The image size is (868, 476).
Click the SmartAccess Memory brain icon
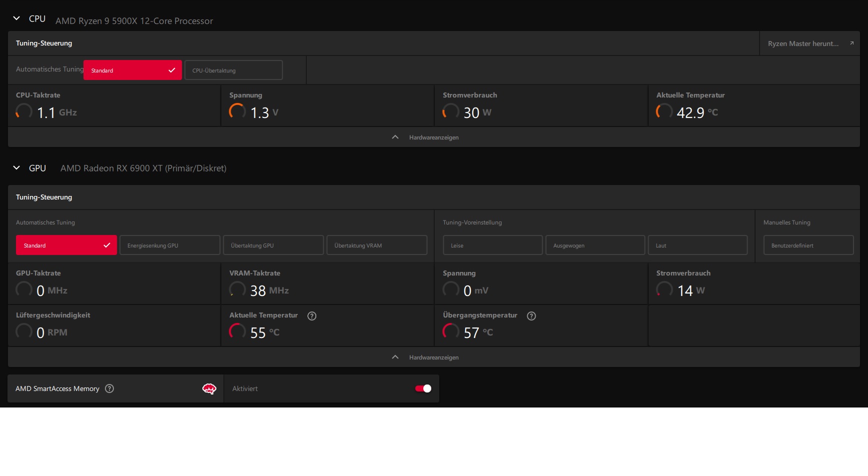point(209,388)
